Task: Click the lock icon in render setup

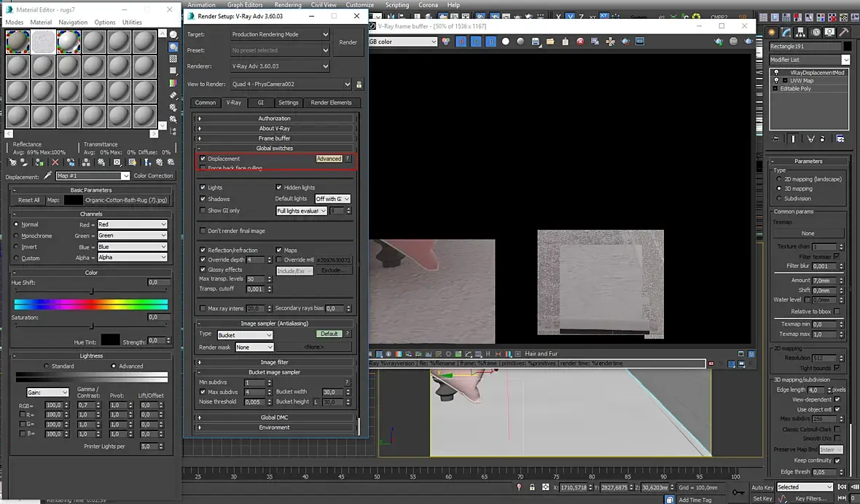Action: (359, 84)
